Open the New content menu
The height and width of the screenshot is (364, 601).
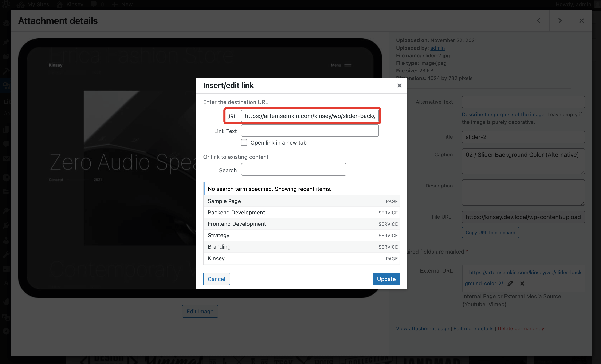pos(122,4)
